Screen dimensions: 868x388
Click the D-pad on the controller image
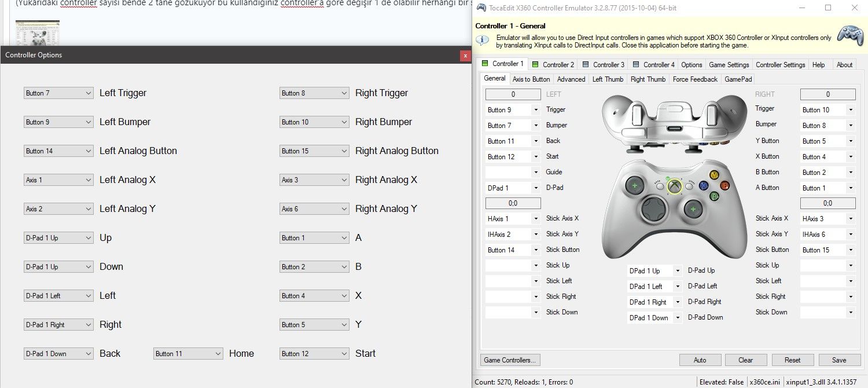[654, 208]
